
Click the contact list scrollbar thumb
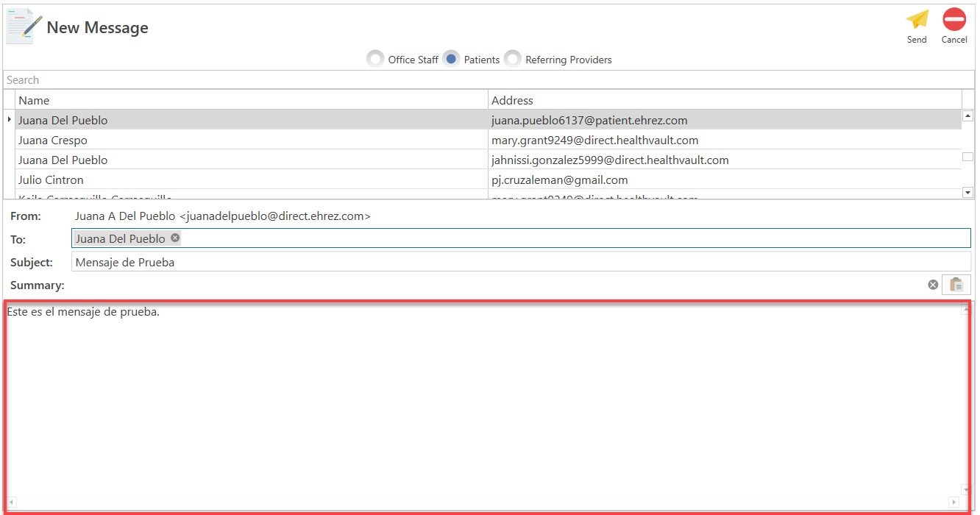967,157
